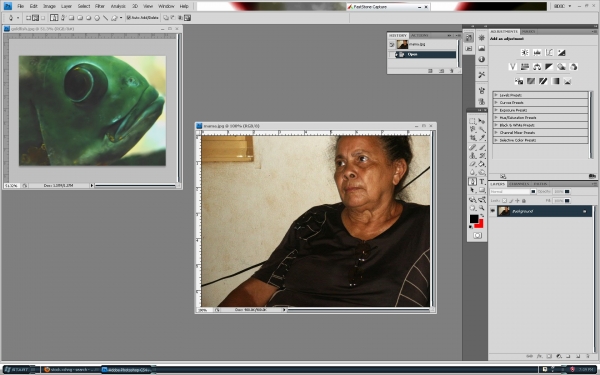The height and width of the screenshot is (375, 600).
Task: Add a Levels adjustment
Action: click(537, 52)
